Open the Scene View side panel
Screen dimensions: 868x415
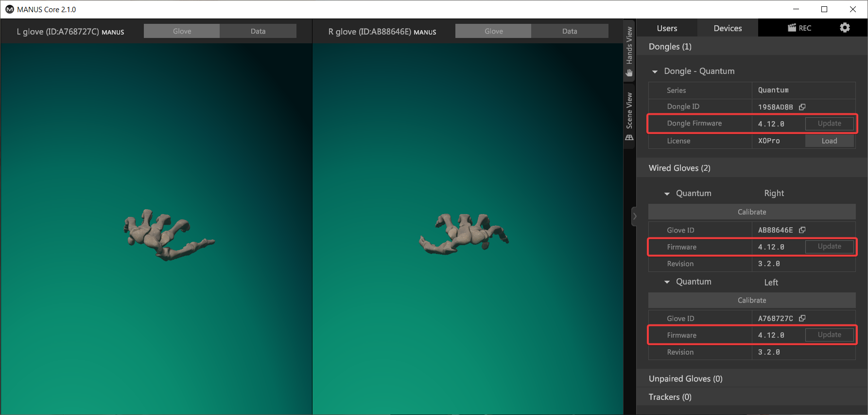tap(629, 116)
